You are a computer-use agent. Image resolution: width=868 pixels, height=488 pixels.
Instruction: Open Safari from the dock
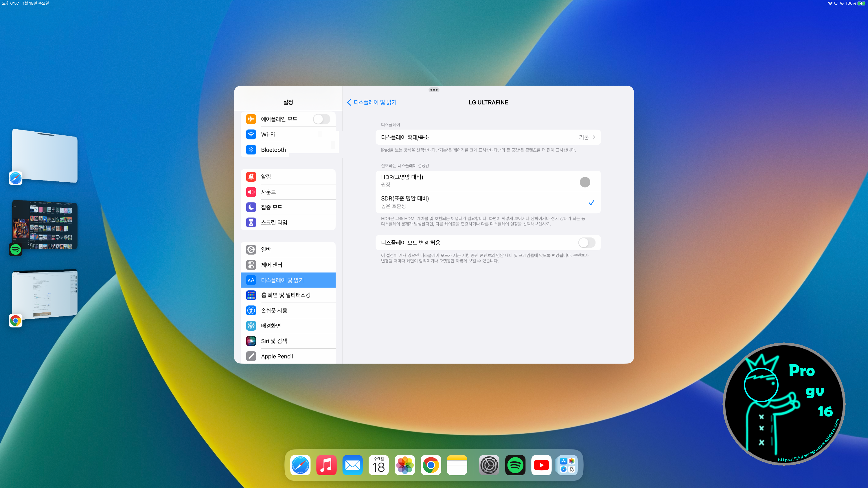point(300,465)
